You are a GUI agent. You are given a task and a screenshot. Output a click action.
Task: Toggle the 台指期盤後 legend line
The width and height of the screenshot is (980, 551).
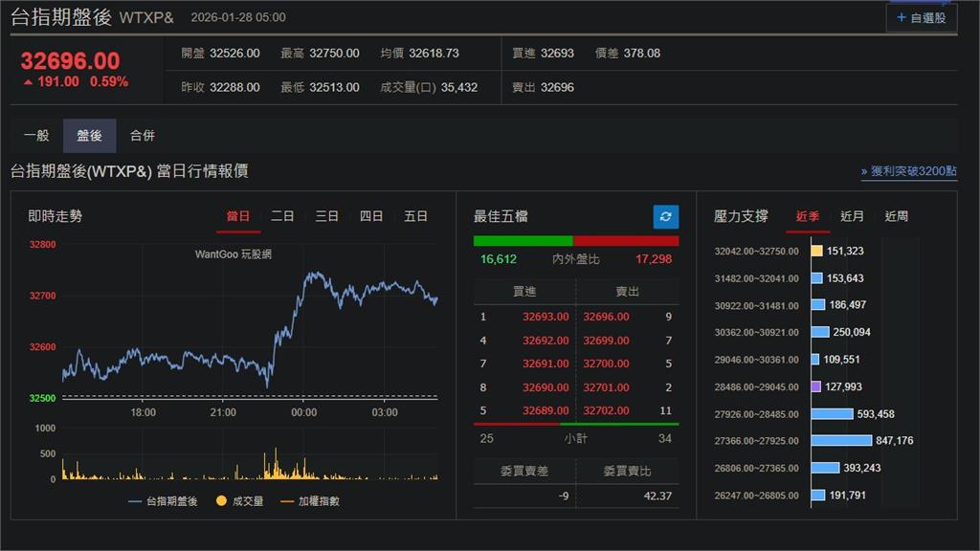click(x=163, y=501)
